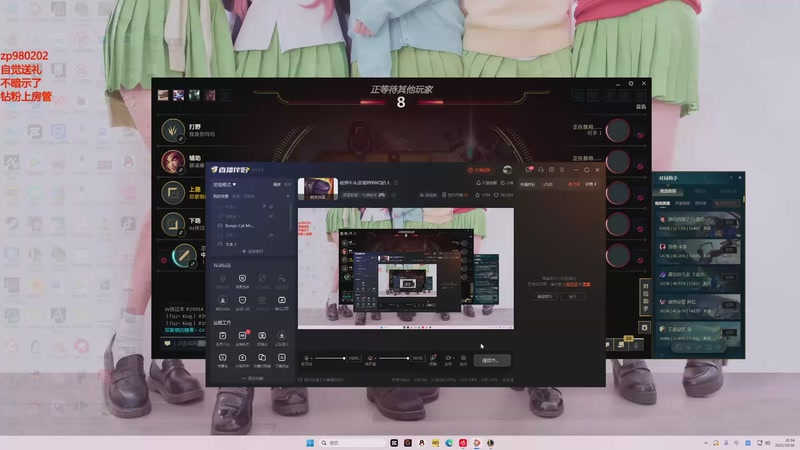Viewport: 800px width, 450px height.
Task: Select the Bongo Cat Me... source row
Action: coord(252,226)
